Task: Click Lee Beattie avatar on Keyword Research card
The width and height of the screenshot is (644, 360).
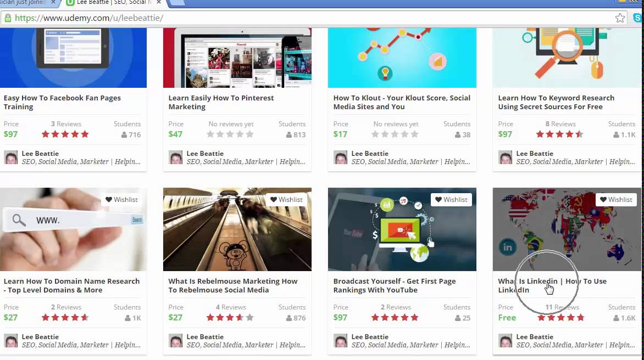Action: 505,157
